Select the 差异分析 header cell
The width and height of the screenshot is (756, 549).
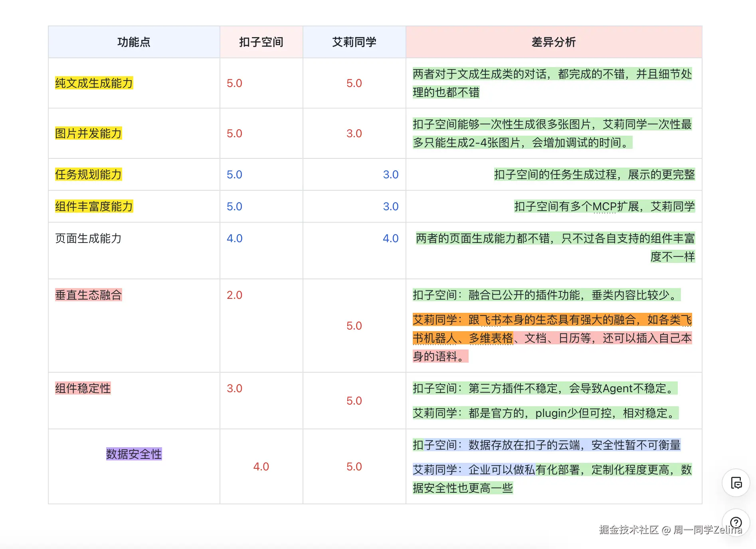(x=554, y=42)
